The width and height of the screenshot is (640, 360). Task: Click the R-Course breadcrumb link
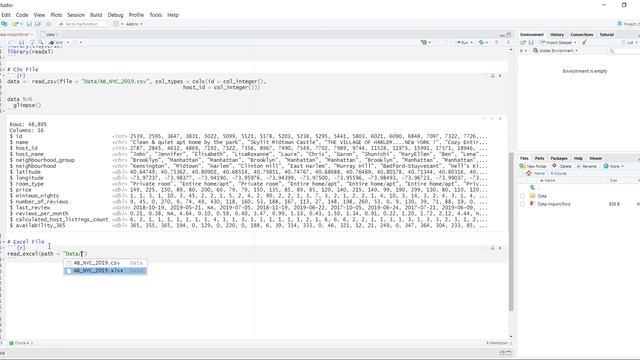558,173
